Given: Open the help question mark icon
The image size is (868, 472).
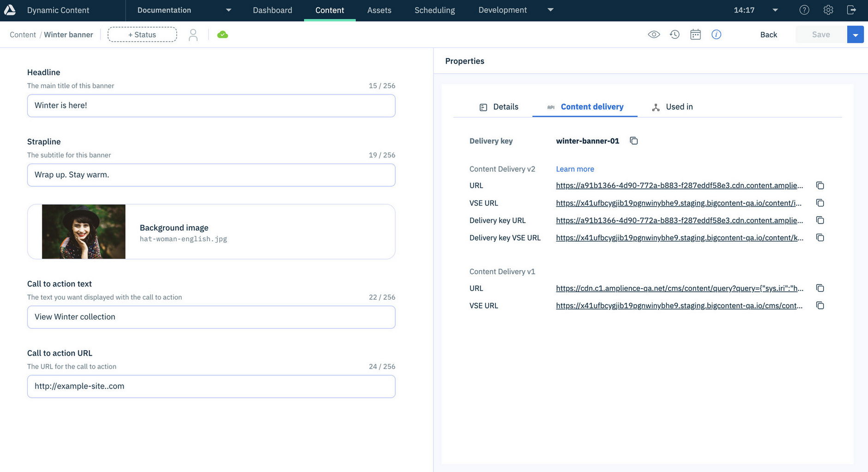Looking at the screenshot, I should (804, 10).
